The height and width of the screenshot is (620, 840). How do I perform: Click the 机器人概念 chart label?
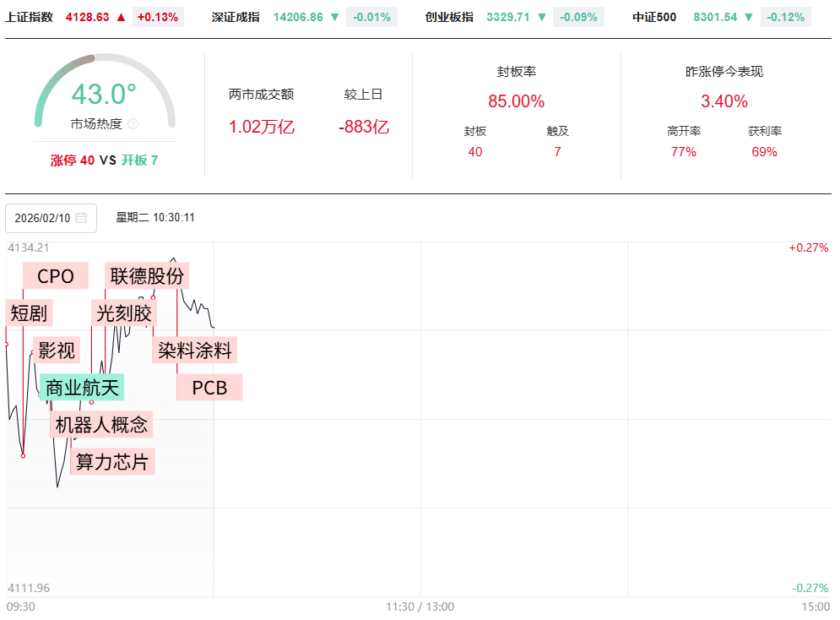(x=101, y=424)
